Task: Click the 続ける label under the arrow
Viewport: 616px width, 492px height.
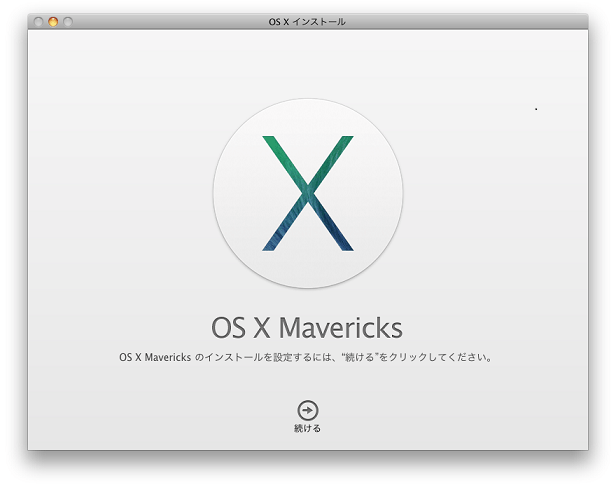Action: (x=308, y=428)
